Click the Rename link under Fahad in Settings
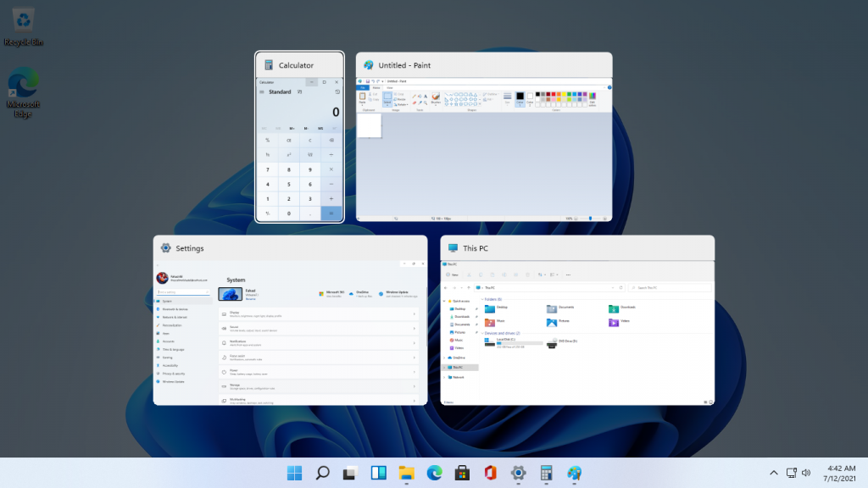The image size is (868, 488). pos(250,299)
